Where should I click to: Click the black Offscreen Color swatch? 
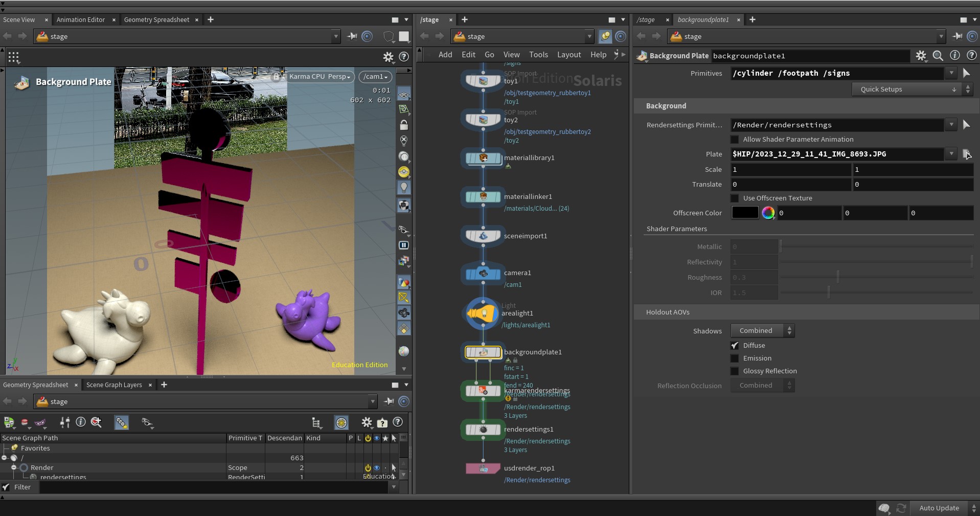(x=745, y=213)
